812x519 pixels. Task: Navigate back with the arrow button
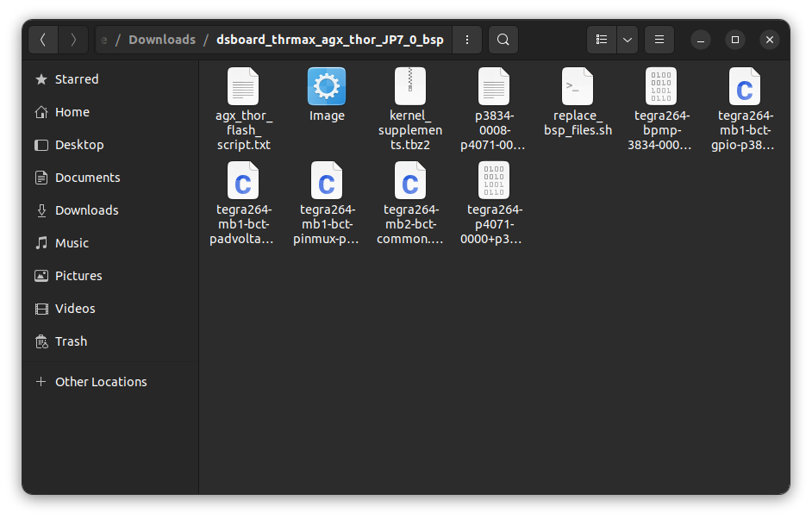tap(43, 39)
